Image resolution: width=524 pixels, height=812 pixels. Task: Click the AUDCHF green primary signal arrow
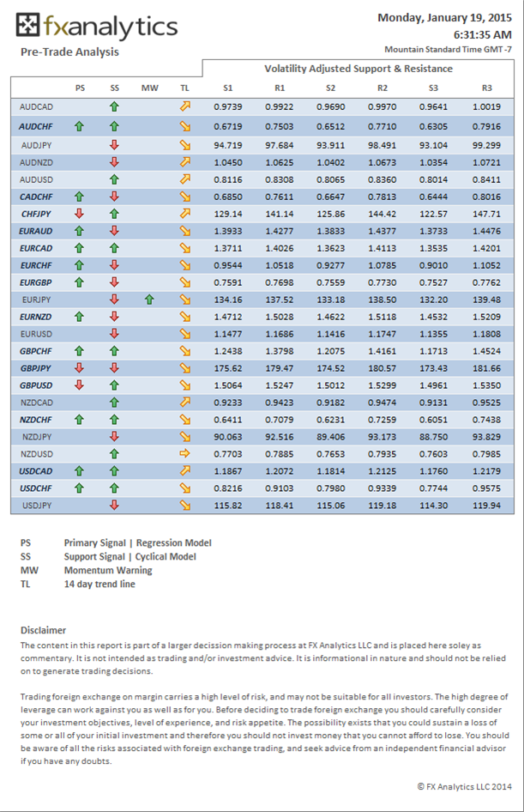click(x=80, y=126)
